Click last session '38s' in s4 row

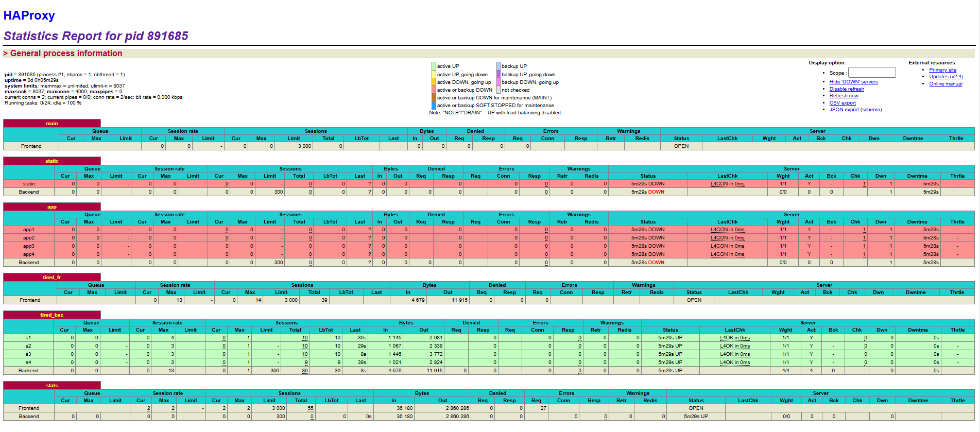tap(362, 362)
